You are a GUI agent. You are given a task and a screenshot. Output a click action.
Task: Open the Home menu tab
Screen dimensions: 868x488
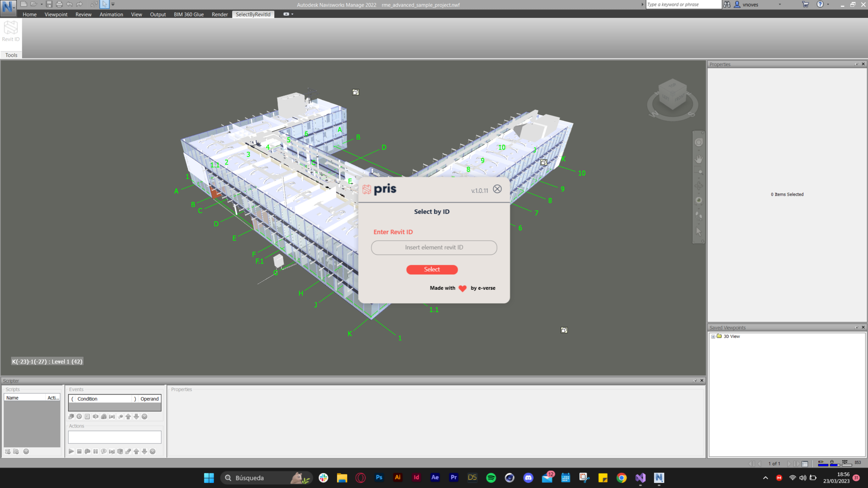coord(29,14)
